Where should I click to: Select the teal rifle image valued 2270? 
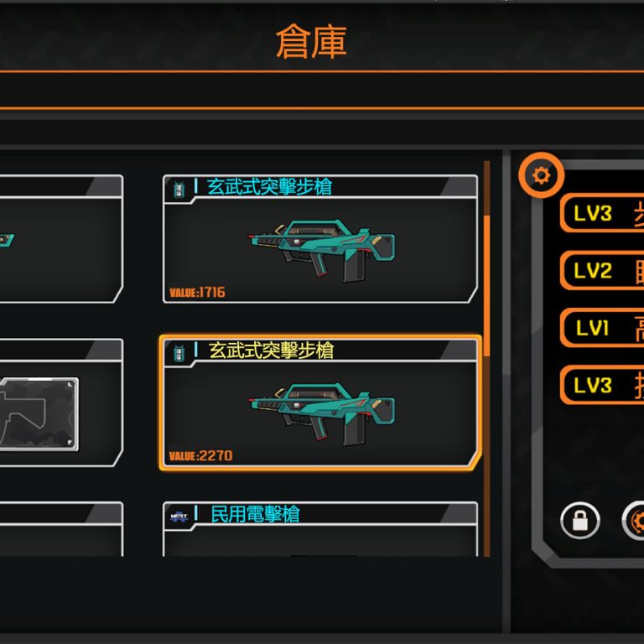(321, 413)
